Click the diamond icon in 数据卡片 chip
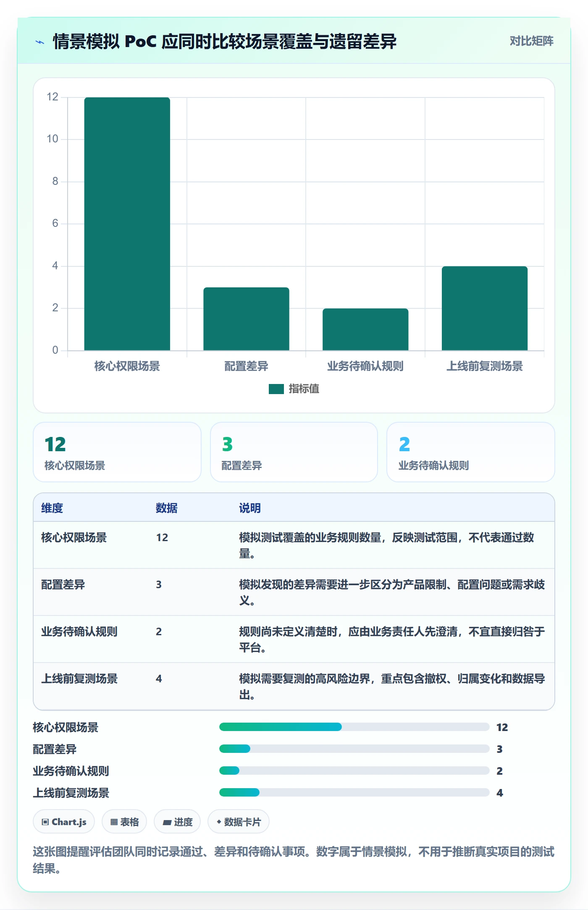Screen dimensions: 588x910 (219, 822)
